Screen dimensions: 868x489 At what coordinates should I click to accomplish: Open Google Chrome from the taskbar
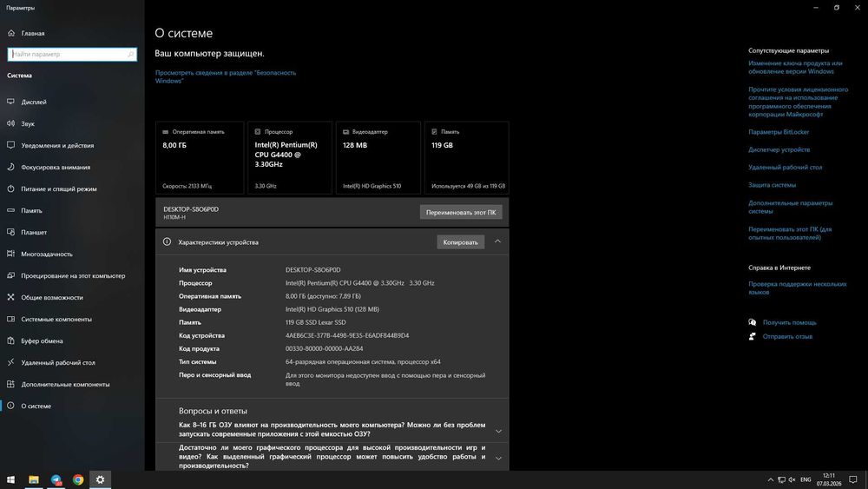pyautogui.click(x=78, y=479)
